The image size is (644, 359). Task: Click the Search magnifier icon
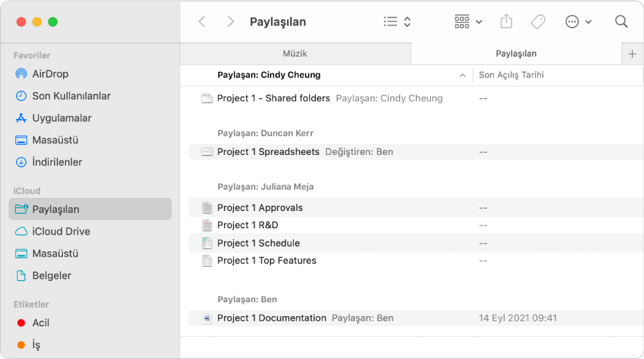pos(621,21)
